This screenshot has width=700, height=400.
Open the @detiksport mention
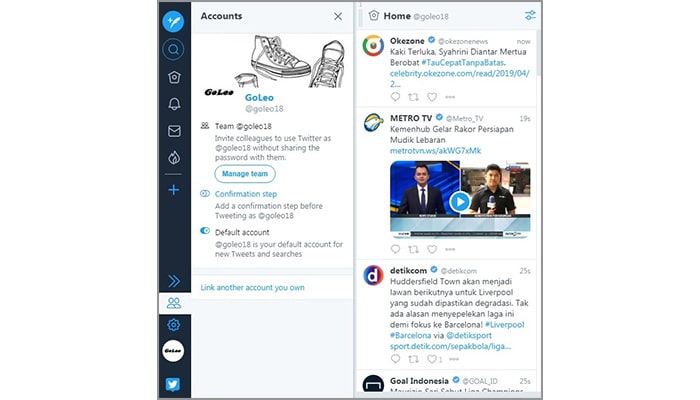(x=469, y=335)
